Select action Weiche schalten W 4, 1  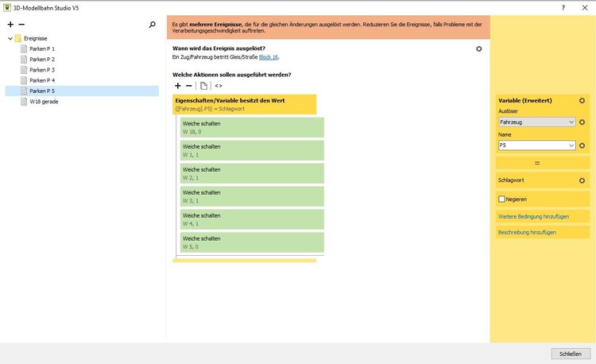point(252,219)
